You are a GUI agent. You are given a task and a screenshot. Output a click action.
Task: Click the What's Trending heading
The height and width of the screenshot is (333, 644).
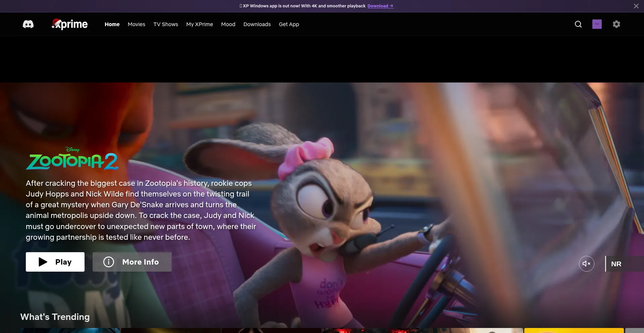pos(55,317)
